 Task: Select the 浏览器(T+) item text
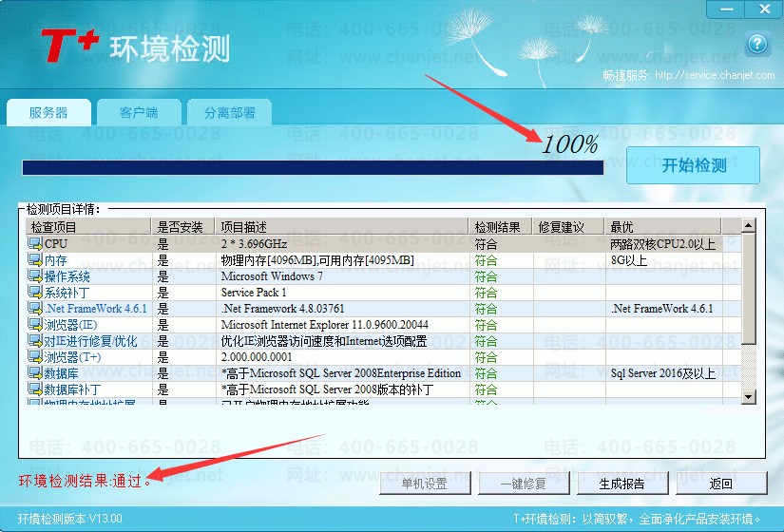tap(72, 357)
